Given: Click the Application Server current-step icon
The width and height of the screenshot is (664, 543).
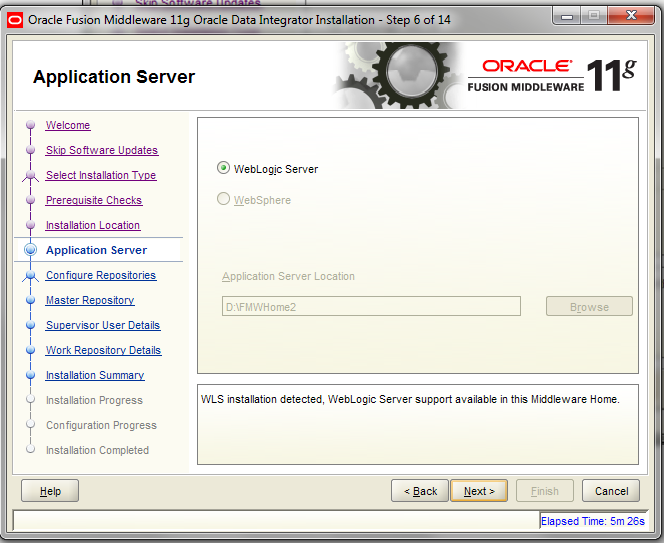Looking at the screenshot, I should coord(30,250).
